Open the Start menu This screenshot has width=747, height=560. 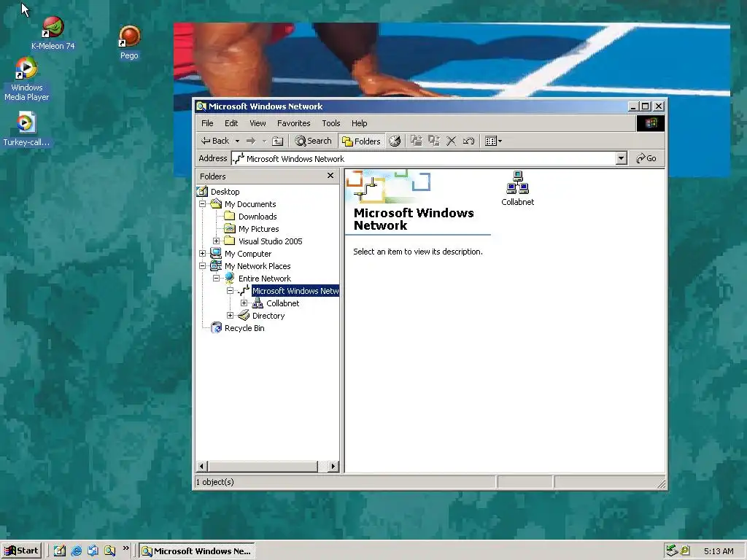(21, 551)
